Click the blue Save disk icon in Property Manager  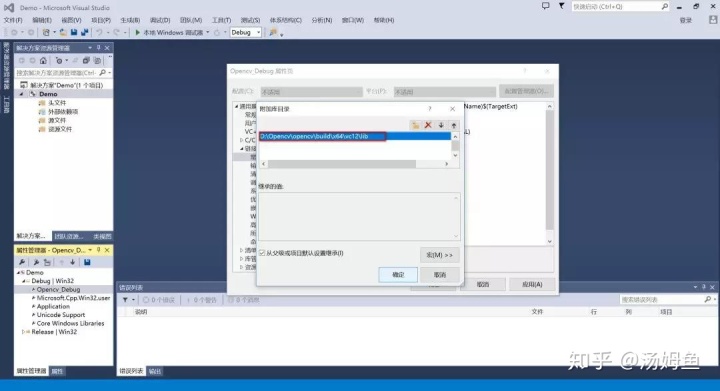(87, 262)
